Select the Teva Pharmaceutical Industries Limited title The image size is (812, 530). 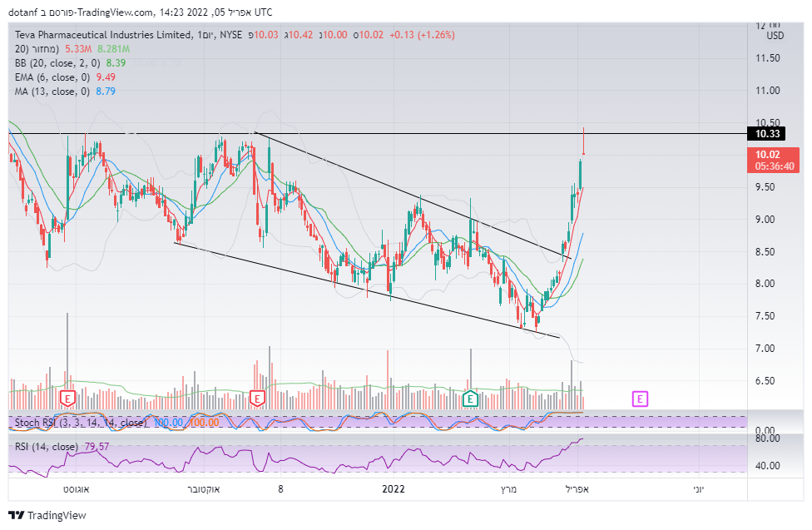pyautogui.click(x=103, y=35)
